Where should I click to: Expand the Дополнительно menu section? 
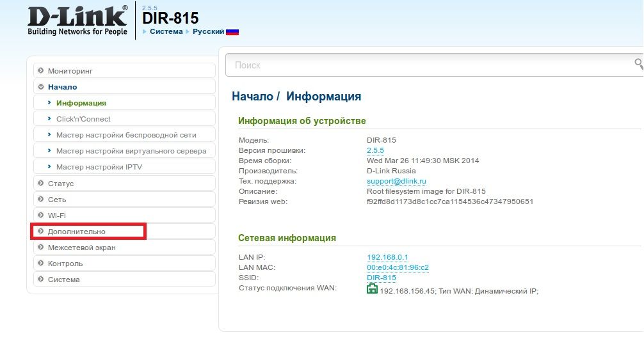point(76,232)
